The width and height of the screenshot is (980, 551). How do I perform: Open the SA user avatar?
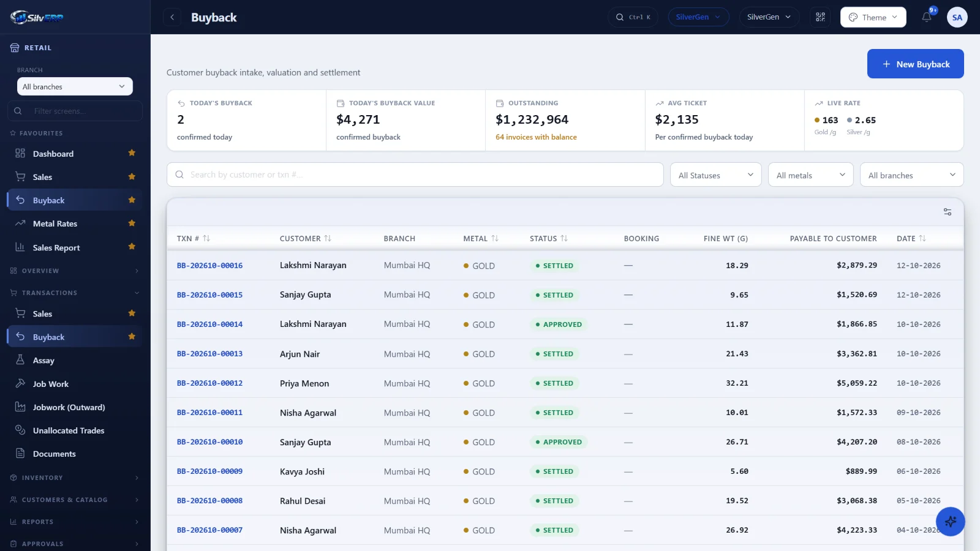[x=957, y=17]
